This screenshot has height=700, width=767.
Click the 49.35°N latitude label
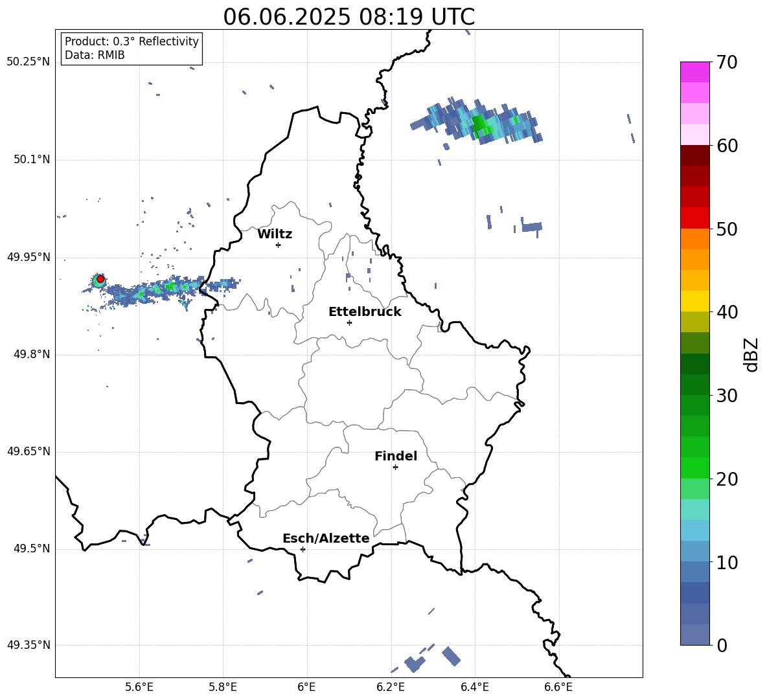pos(29,645)
